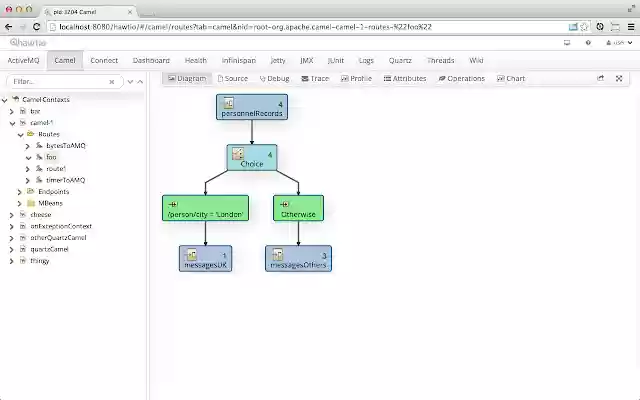Open the Profile view
This screenshot has width=640, height=400.
coord(356,78)
